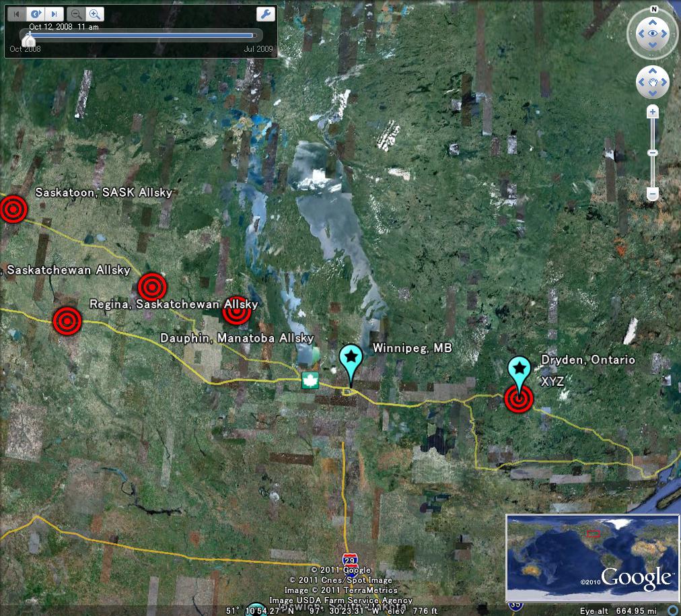Click the green placemark icon near Winnipeg
The width and height of the screenshot is (681, 616).
(x=310, y=380)
